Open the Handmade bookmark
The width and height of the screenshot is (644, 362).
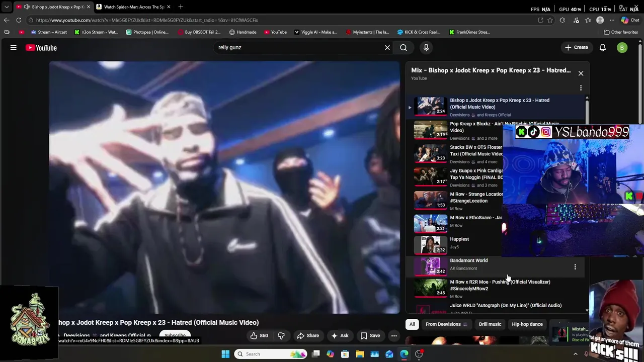point(243,32)
